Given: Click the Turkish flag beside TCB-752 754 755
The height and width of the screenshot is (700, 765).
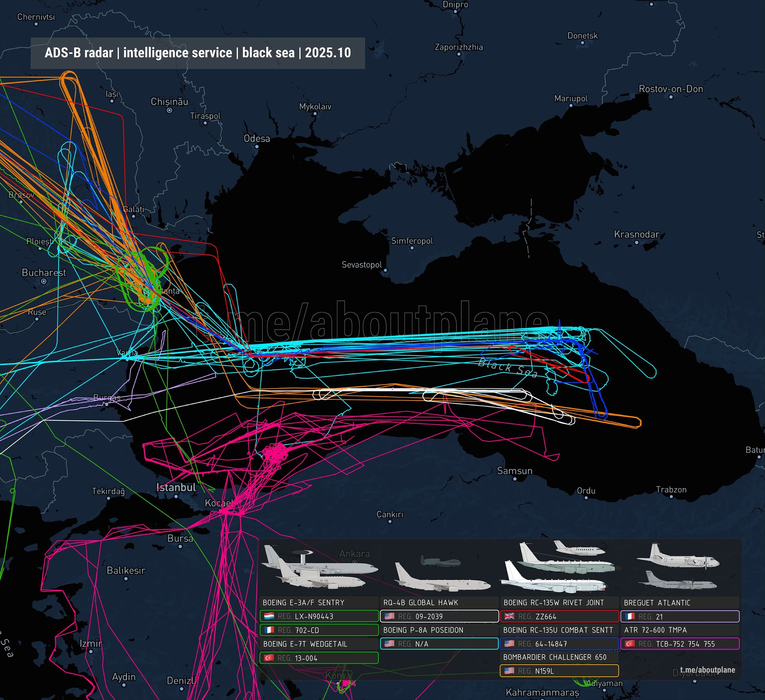Looking at the screenshot, I should point(629,644).
